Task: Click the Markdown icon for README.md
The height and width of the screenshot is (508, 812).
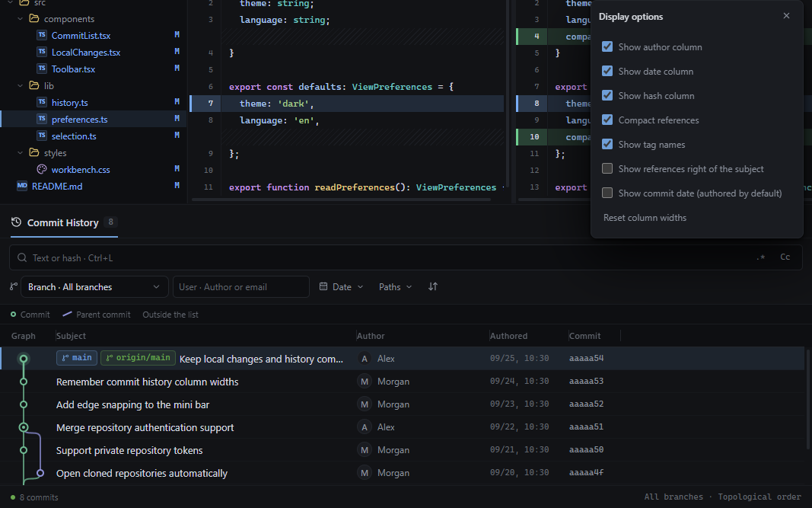Action: [x=22, y=186]
